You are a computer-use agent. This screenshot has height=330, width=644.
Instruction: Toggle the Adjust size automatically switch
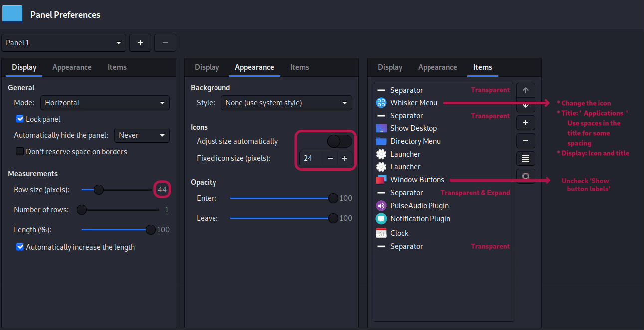click(x=339, y=141)
